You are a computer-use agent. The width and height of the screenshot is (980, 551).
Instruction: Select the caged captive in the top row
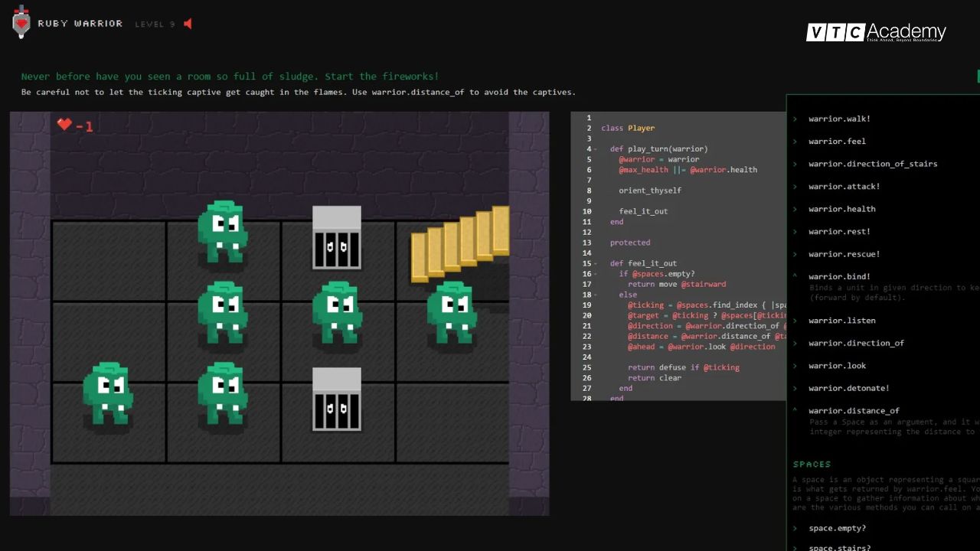(x=336, y=237)
